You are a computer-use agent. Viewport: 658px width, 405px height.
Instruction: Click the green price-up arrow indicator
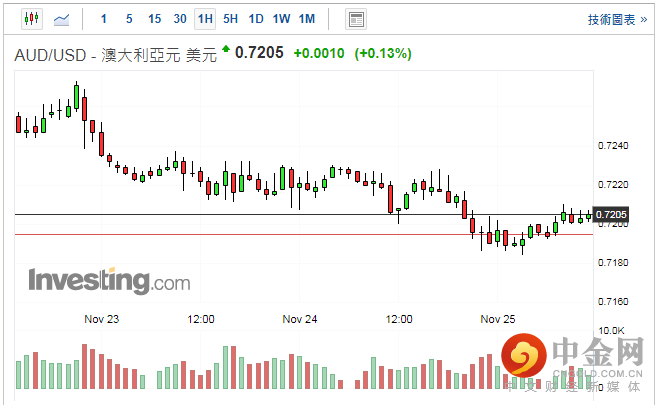226,49
